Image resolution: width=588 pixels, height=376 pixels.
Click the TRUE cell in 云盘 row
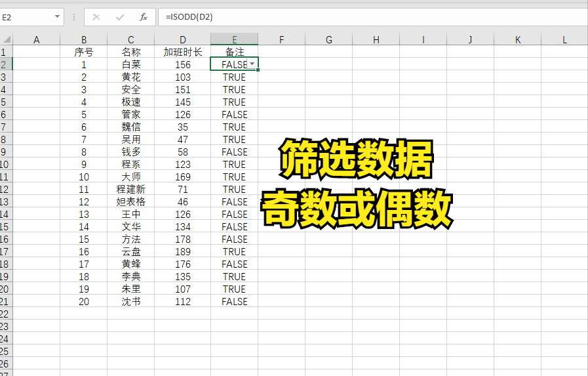click(235, 251)
